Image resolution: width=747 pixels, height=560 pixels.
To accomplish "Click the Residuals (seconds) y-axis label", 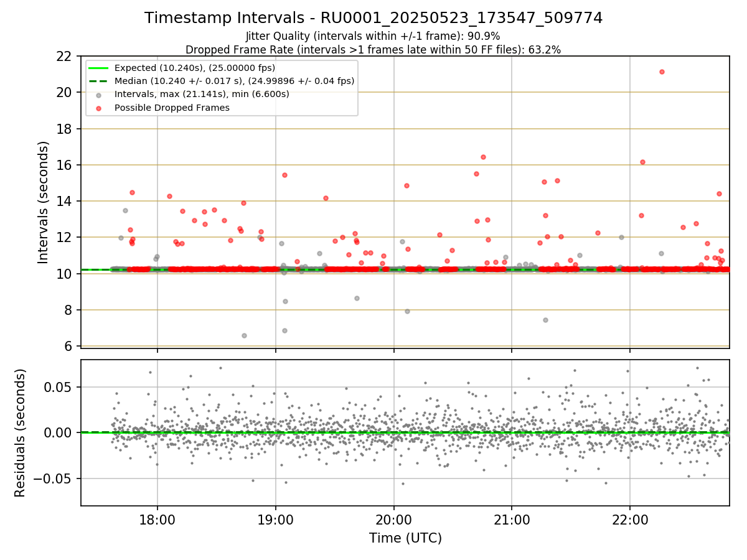I will [x=21, y=433].
